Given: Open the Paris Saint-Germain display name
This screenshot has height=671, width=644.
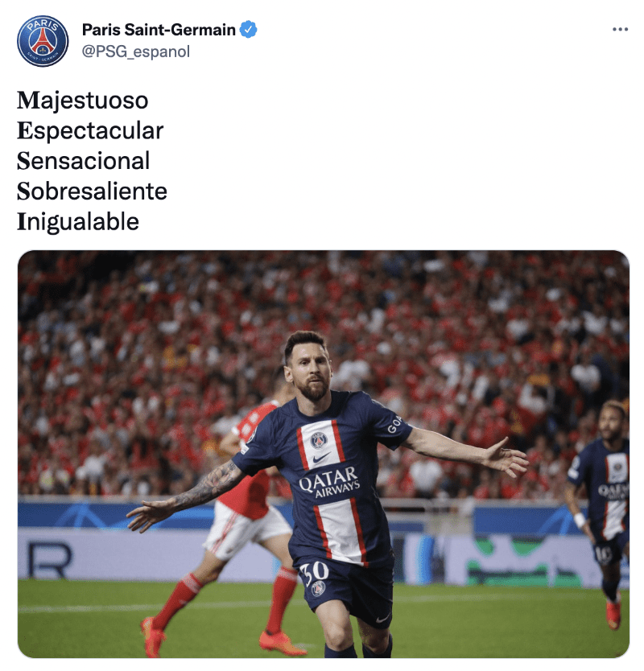Looking at the screenshot, I should pos(159,30).
